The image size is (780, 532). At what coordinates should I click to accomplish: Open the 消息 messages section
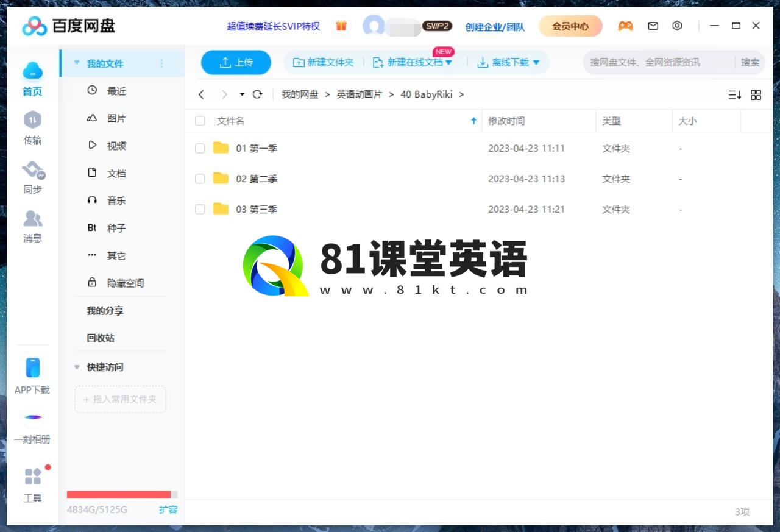tap(32, 226)
